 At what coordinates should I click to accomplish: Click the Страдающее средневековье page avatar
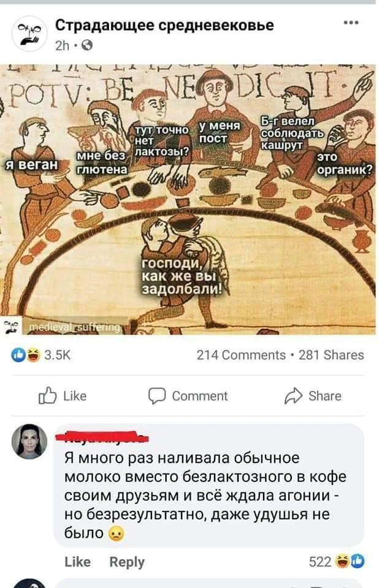coord(29,33)
